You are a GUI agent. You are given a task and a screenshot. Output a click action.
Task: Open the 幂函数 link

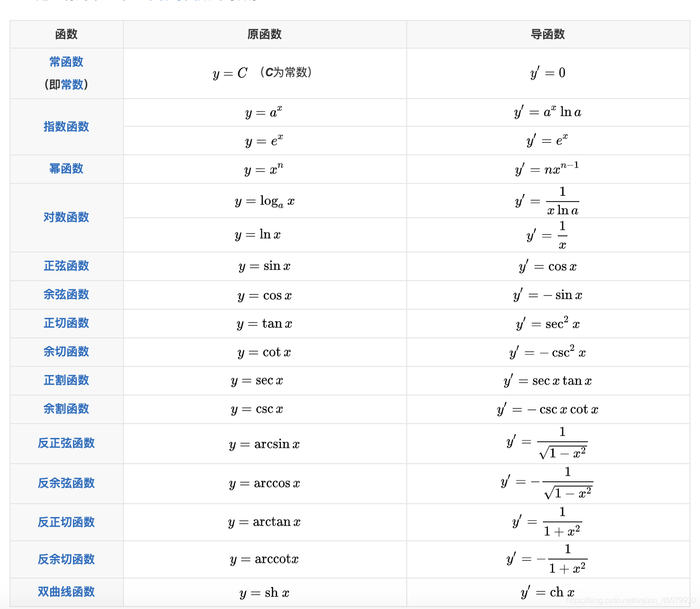(x=66, y=169)
